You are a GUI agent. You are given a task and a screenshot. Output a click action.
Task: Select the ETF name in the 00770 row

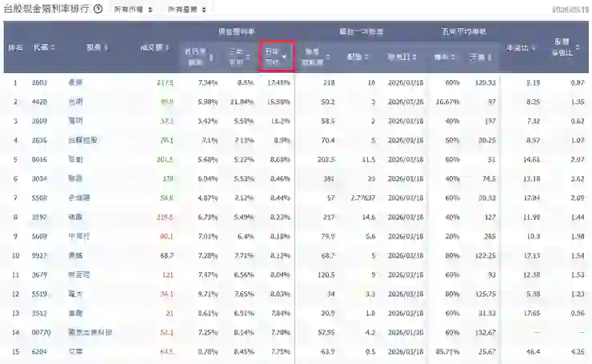coord(90,333)
